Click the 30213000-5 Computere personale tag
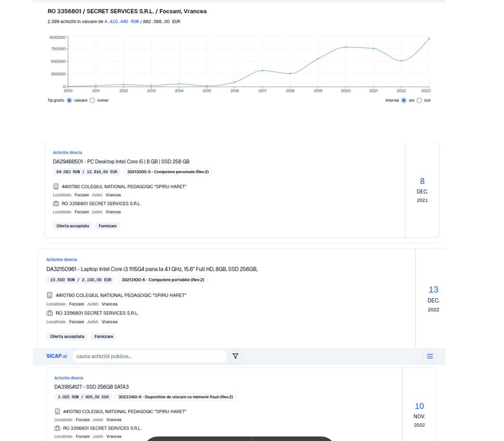The height and width of the screenshot is (441, 504). coord(167,172)
